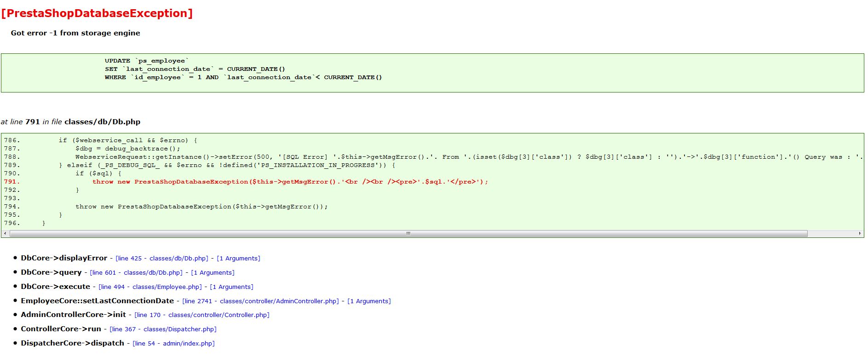Open [line 2741 - classes/controller/AdminController.php] link
The width and height of the screenshot is (868, 363).
[x=260, y=301]
